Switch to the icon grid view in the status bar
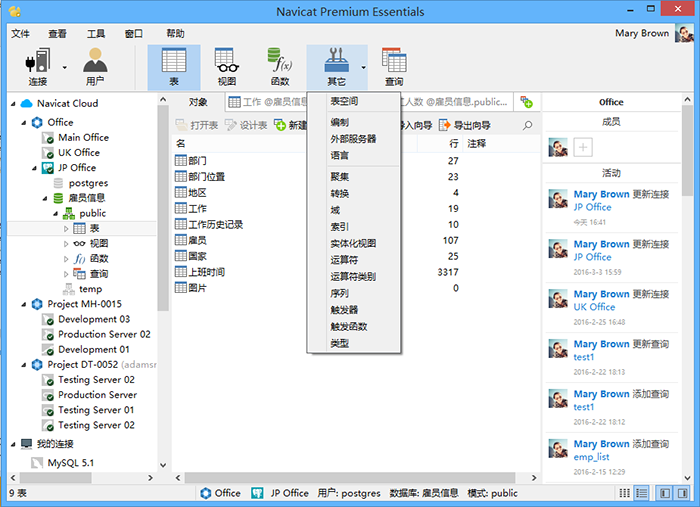The image size is (700, 507). click(x=625, y=493)
